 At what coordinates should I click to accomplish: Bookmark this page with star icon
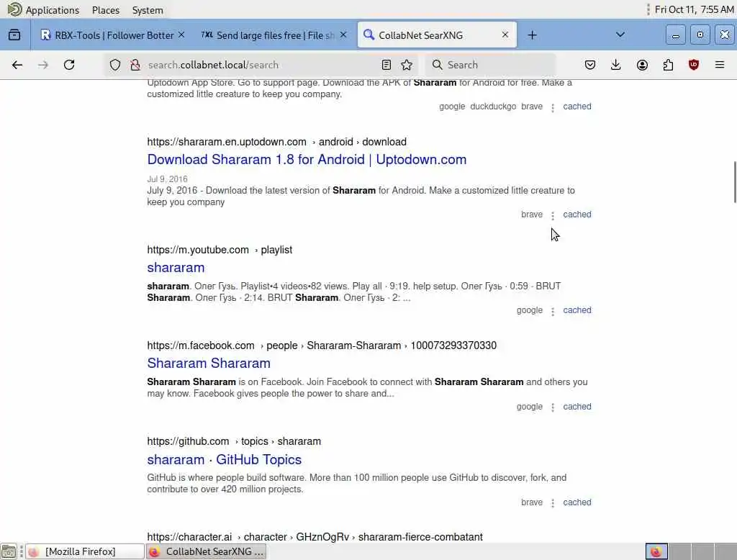click(x=407, y=65)
